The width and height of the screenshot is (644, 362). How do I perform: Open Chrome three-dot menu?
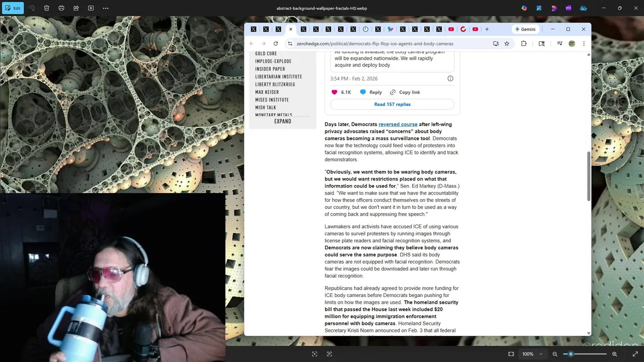(x=584, y=44)
